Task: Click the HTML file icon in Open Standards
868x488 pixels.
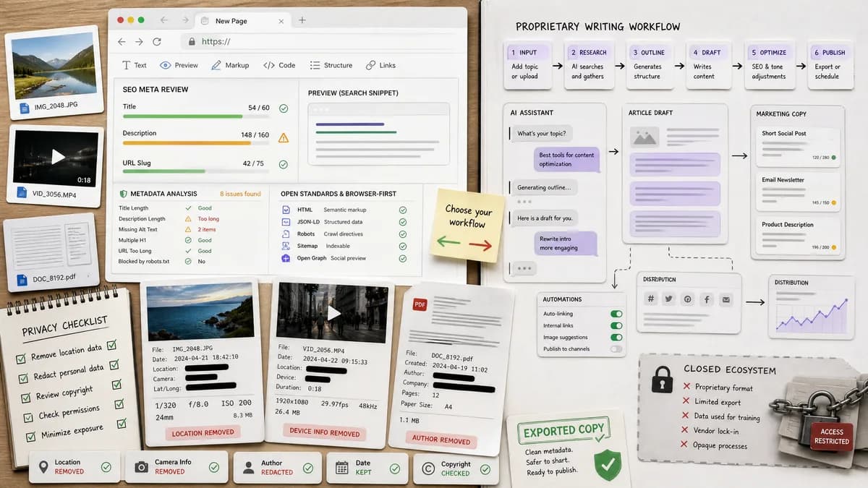Action: pyautogui.click(x=286, y=210)
